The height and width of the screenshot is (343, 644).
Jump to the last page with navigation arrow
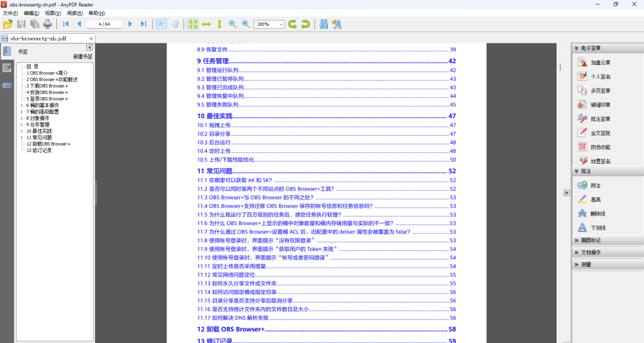click(x=142, y=24)
